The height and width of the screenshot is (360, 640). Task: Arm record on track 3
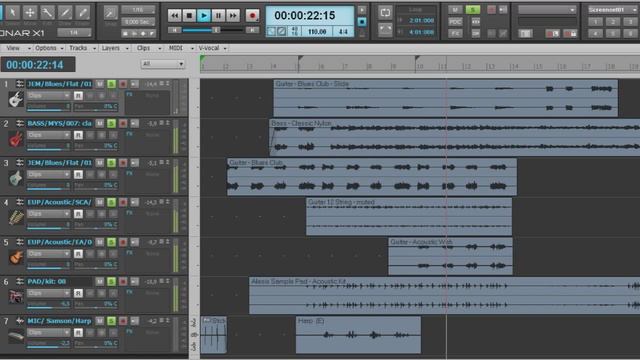pos(122,163)
